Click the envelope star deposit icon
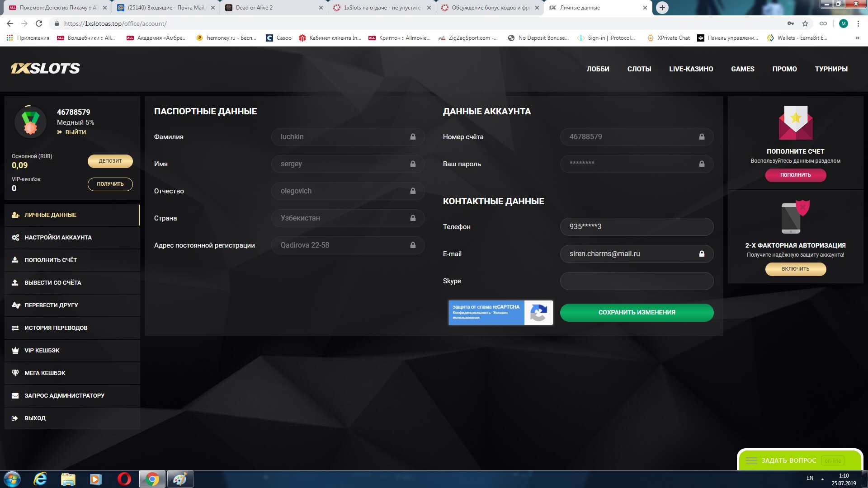 795,123
